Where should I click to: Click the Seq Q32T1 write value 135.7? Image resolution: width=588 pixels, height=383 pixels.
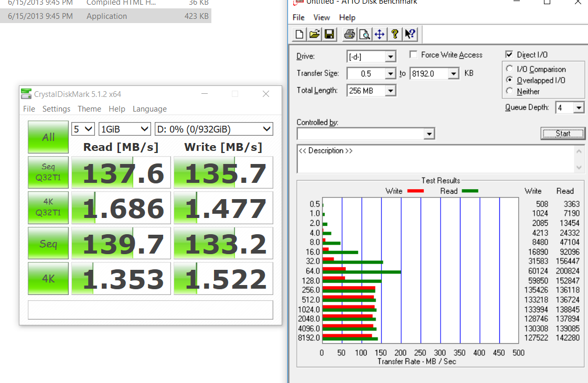223,172
